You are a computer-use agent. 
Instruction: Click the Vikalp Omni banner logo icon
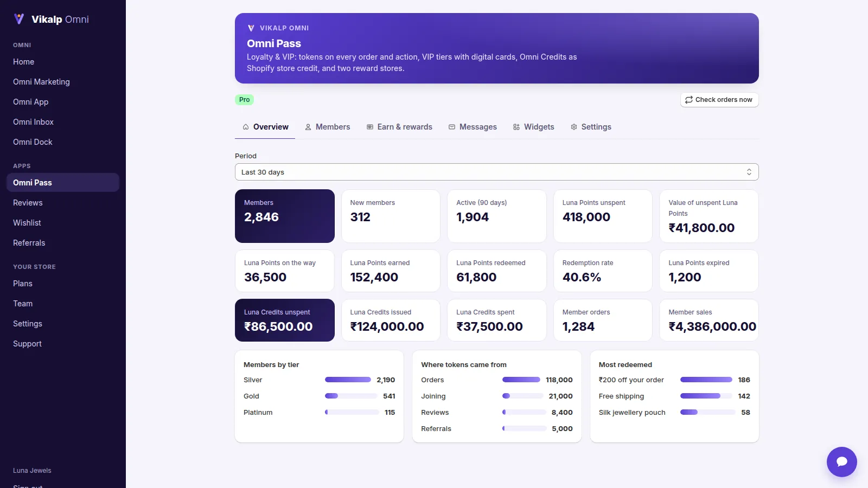(251, 28)
